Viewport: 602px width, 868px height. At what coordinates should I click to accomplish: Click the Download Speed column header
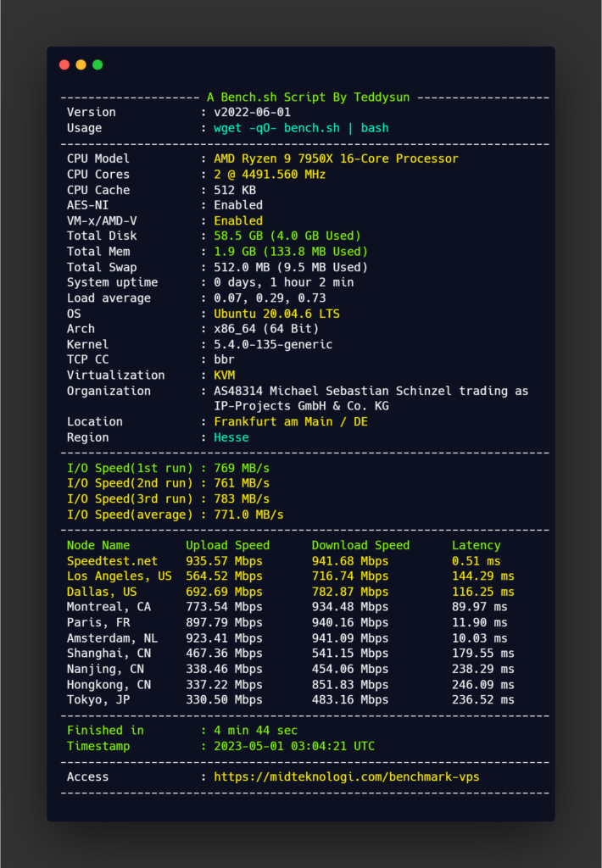tap(360, 545)
